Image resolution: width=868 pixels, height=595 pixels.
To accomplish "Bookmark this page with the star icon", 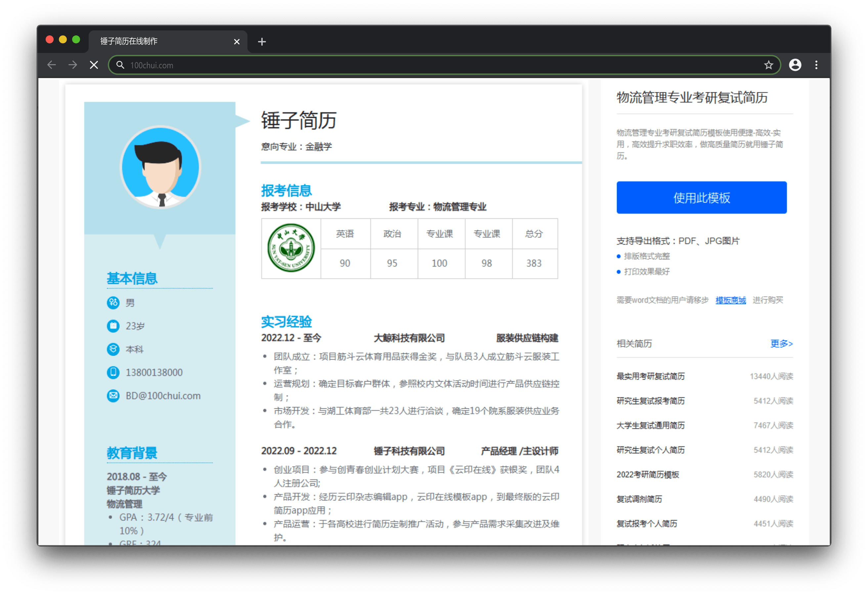I will point(768,65).
